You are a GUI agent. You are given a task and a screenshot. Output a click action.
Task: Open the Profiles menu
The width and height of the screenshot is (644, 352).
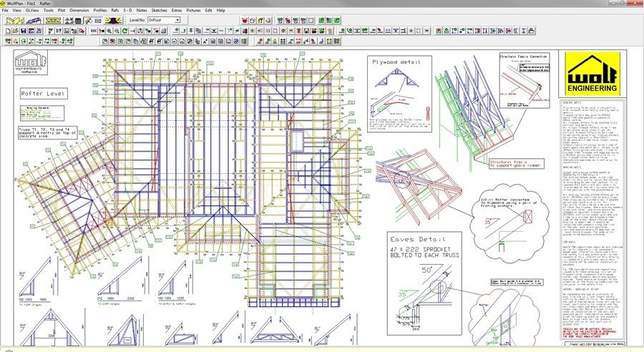coord(99,10)
